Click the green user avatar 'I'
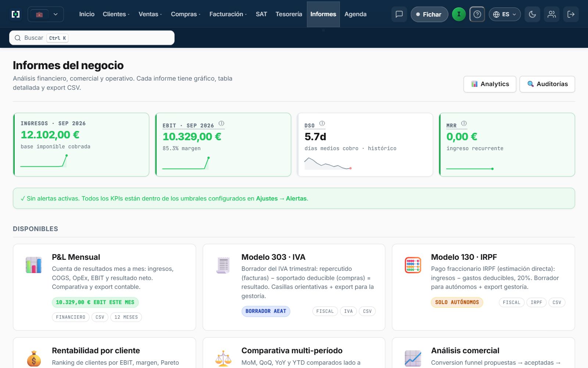The width and height of the screenshot is (588, 368). pos(459,14)
